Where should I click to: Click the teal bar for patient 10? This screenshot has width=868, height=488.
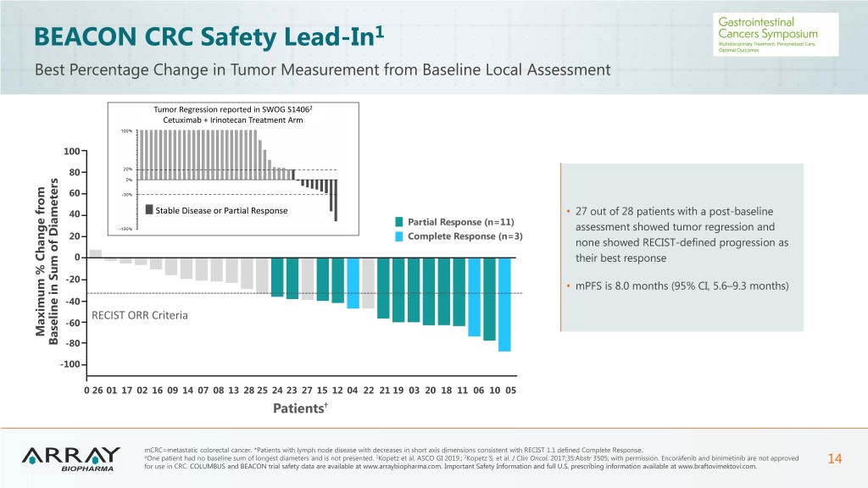[489, 299]
